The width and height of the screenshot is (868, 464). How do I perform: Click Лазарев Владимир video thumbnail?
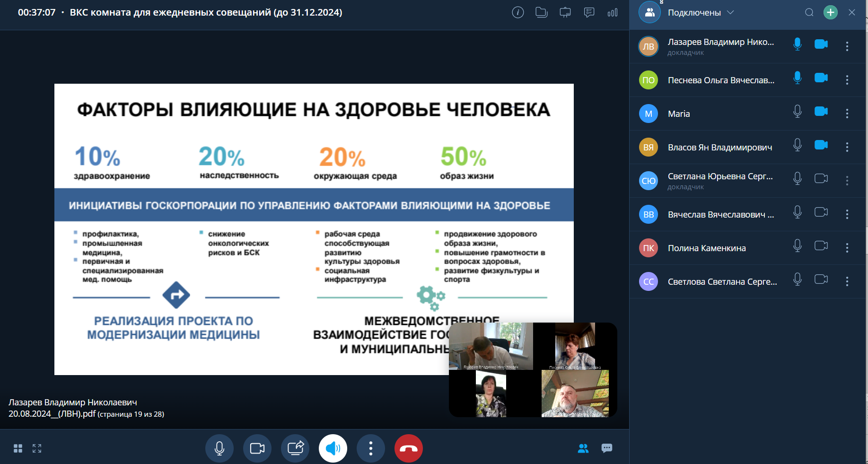pos(491,346)
